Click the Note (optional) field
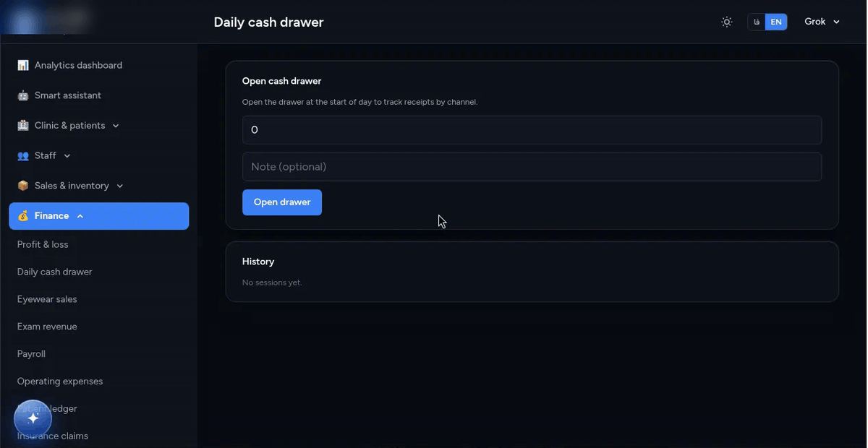 532,167
